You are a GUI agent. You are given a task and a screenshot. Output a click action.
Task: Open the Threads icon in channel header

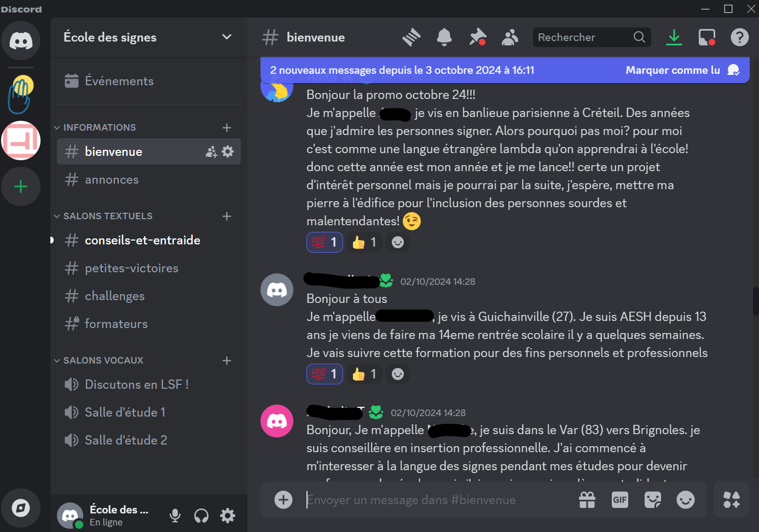(412, 37)
